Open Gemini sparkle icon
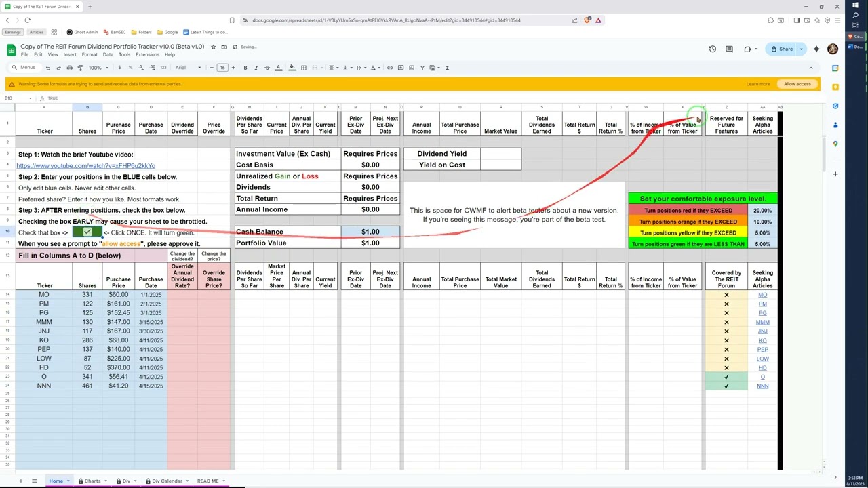This screenshot has height=488, width=868. tap(816, 49)
